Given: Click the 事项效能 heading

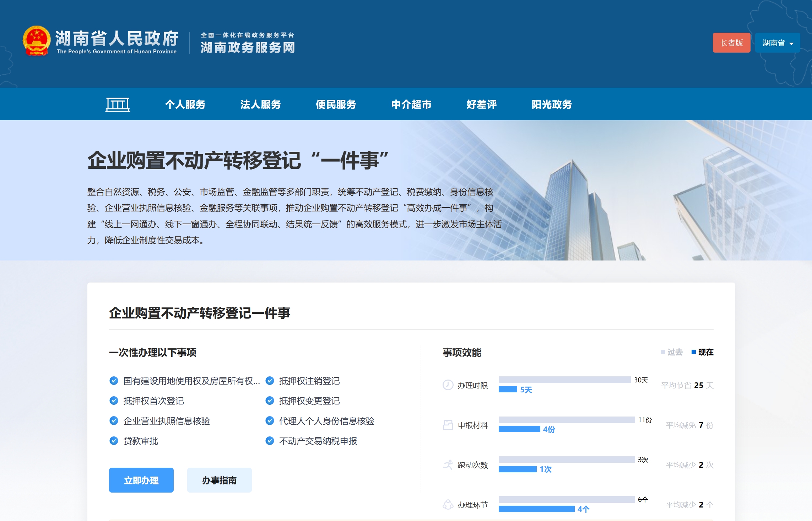Looking at the screenshot, I should 462,352.
